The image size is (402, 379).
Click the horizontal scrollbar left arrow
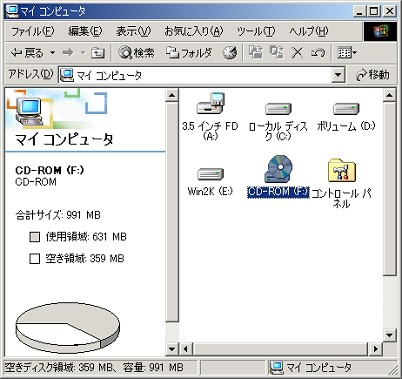tap(185, 349)
